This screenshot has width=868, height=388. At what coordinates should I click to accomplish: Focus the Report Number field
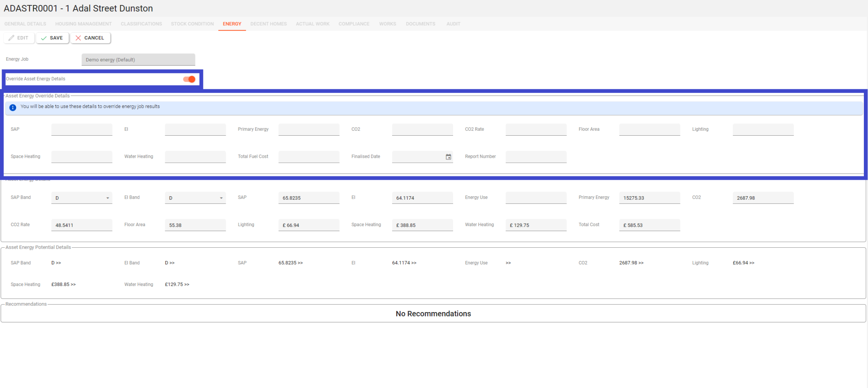pyautogui.click(x=536, y=157)
